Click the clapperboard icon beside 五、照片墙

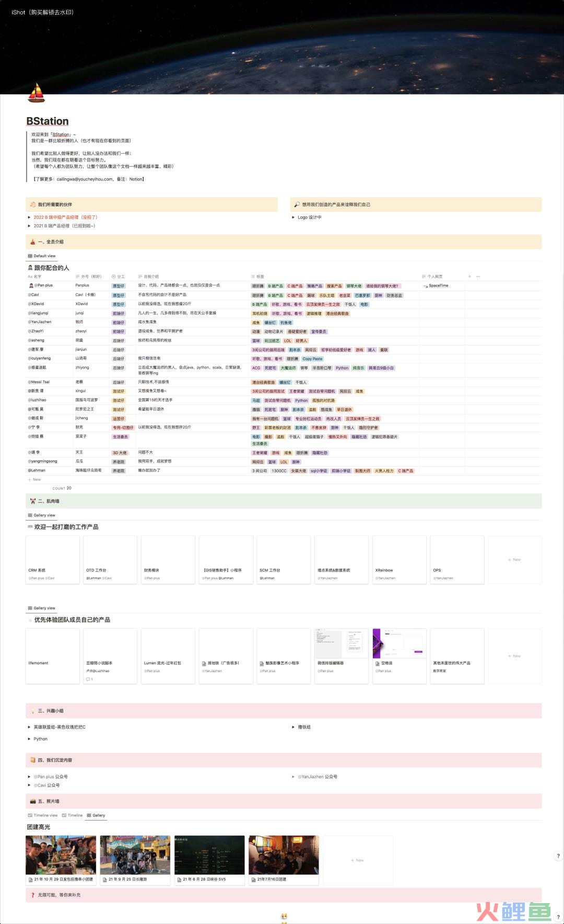click(x=33, y=801)
